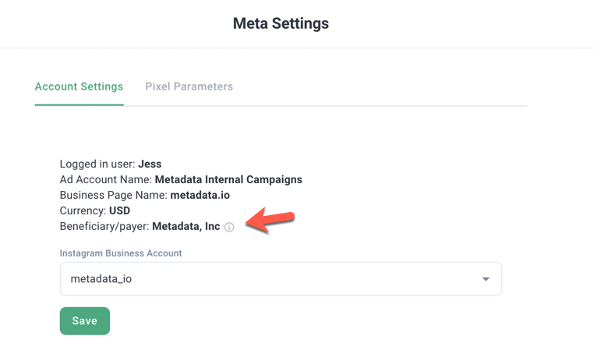594x364 pixels.
Task: Click the Metadata Internal Campaigns account name
Action: tap(228, 180)
